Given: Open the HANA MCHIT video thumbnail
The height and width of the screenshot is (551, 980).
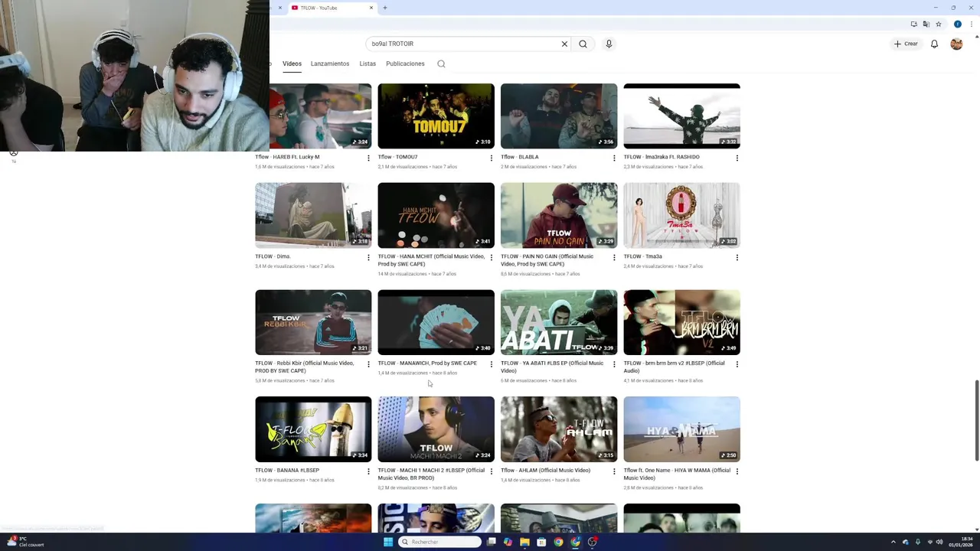Looking at the screenshot, I should (x=436, y=215).
